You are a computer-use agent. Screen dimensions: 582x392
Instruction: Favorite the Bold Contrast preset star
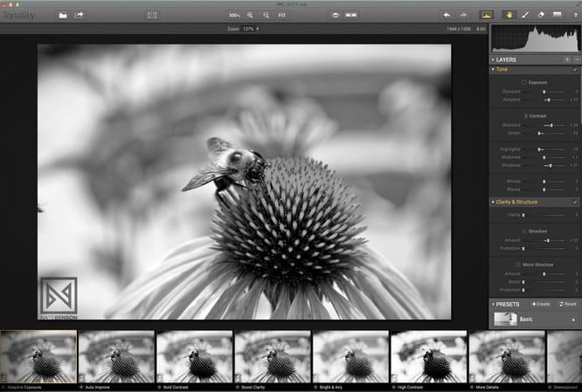click(159, 387)
